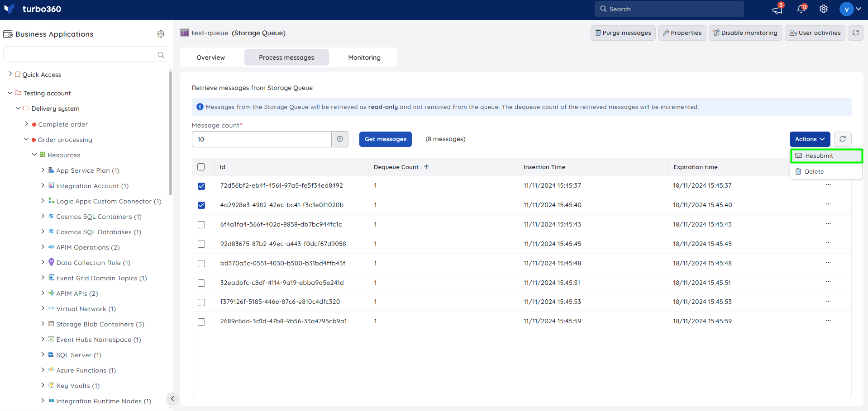
Task: Open row menu for message f379126f
Action: coord(828,301)
